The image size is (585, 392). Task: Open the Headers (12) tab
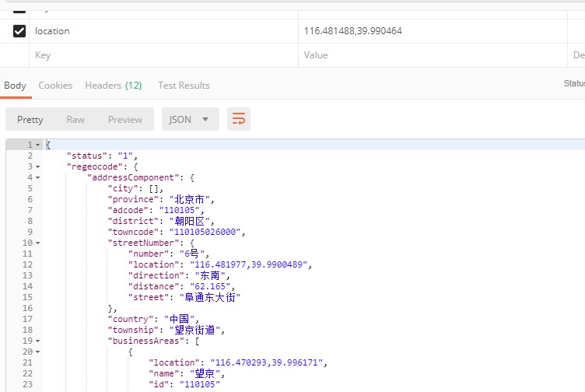point(114,86)
